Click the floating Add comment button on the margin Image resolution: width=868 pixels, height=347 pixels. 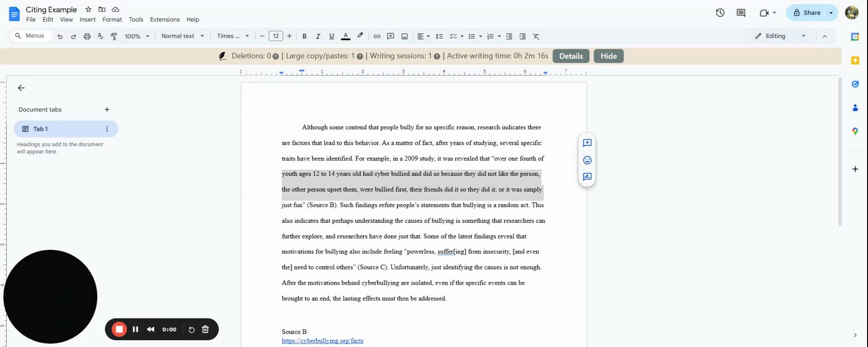[587, 143]
